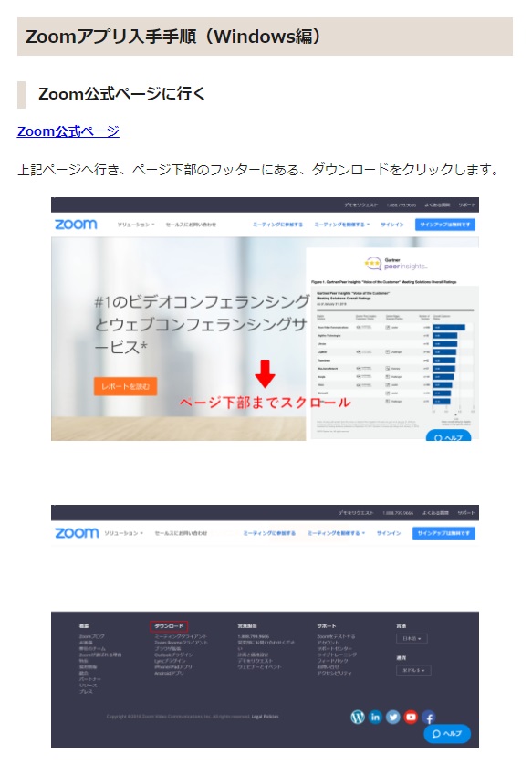Select サインイン in the upper header

click(x=392, y=225)
